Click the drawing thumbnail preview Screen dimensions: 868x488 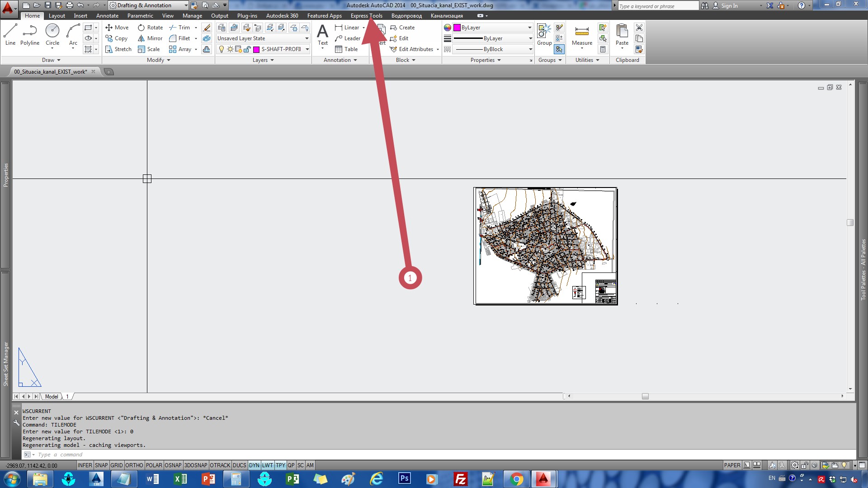(545, 245)
